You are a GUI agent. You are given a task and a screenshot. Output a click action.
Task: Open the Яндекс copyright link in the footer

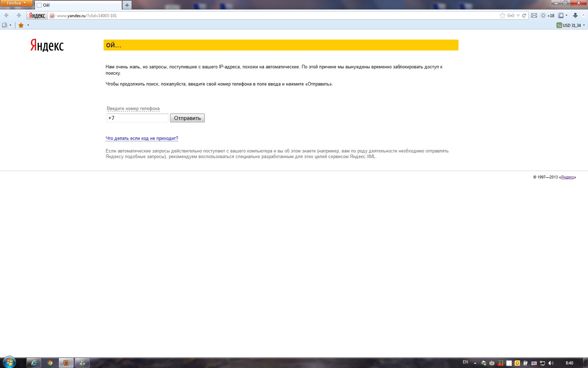pyautogui.click(x=568, y=177)
